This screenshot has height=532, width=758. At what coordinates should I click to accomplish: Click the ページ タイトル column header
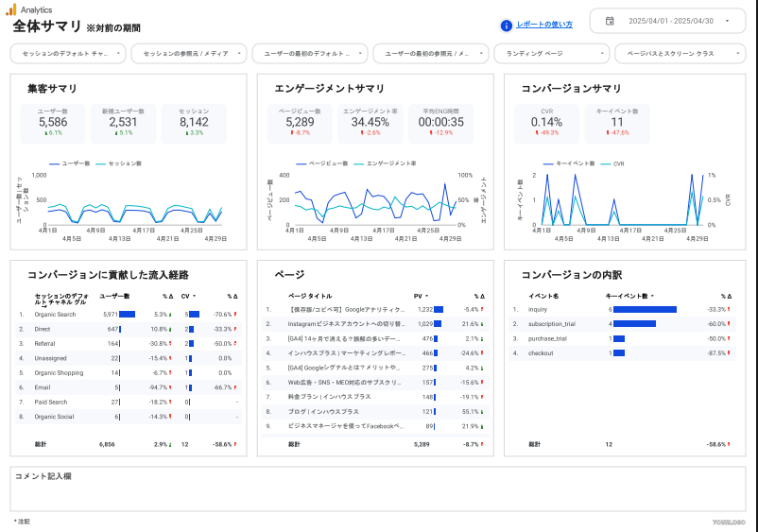(x=310, y=296)
